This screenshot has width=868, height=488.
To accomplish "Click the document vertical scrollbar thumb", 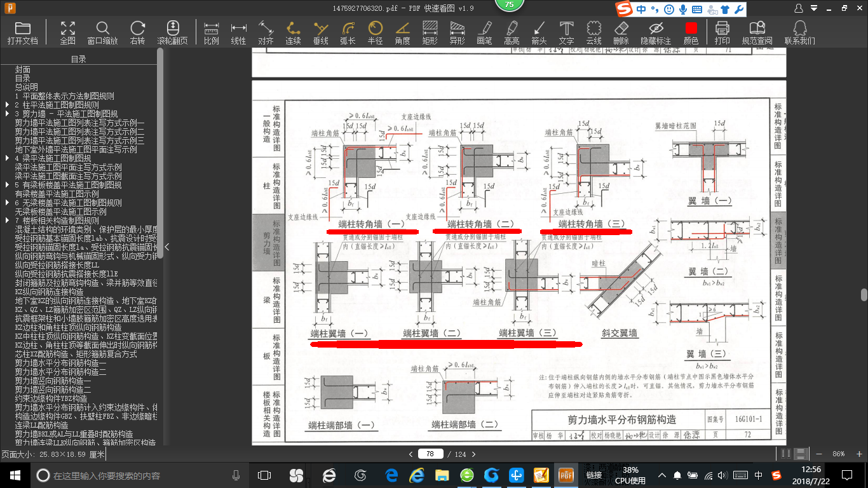I will pos(864,295).
